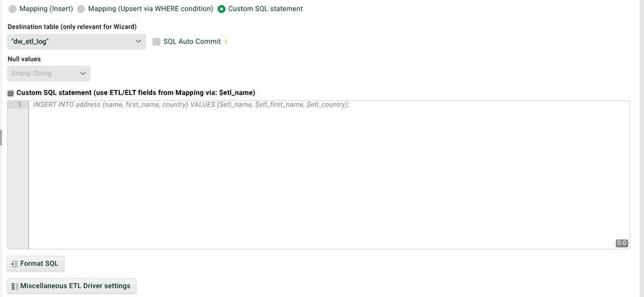
Task: Click the list icon on ETL Driver settings
Action: coord(15,286)
